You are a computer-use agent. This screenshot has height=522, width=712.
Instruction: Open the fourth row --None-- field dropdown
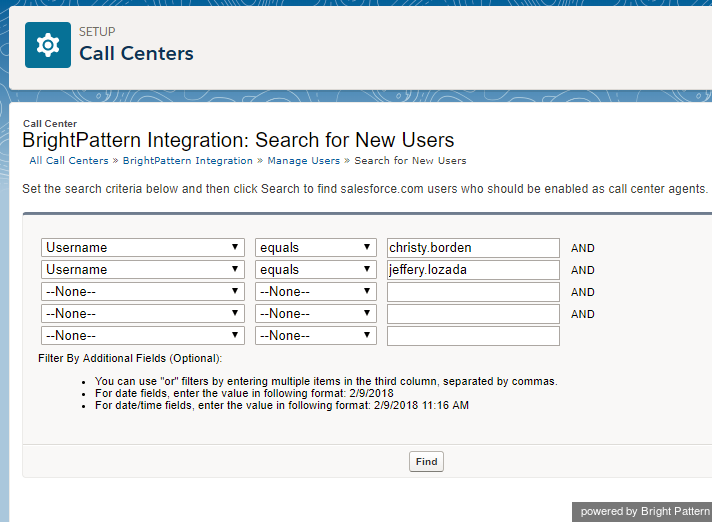click(143, 314)
